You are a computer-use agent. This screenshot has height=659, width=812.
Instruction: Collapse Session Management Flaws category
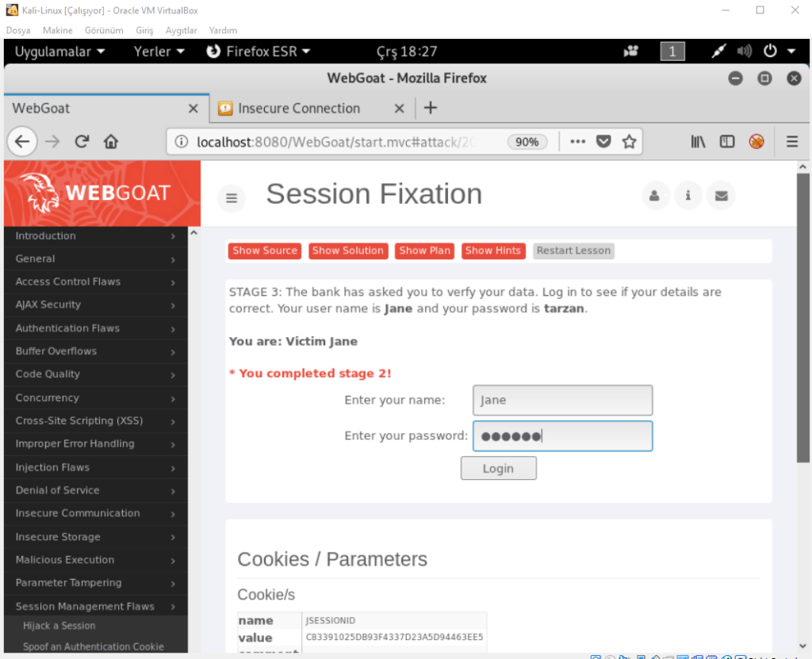coord(95,606)
